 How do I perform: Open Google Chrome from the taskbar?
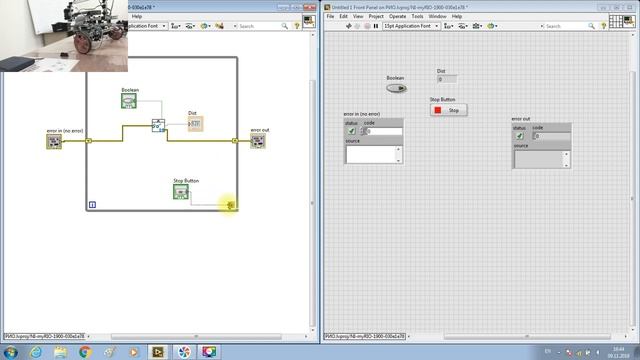(85, 352)
